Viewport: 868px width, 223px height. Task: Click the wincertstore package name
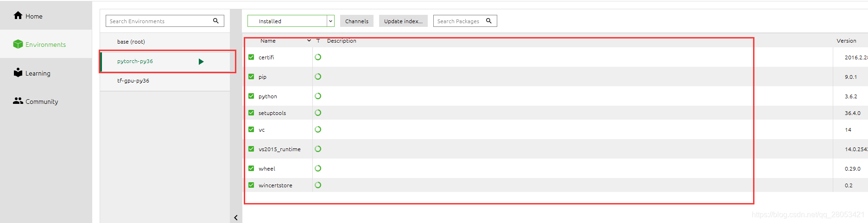tap(275, 185)
